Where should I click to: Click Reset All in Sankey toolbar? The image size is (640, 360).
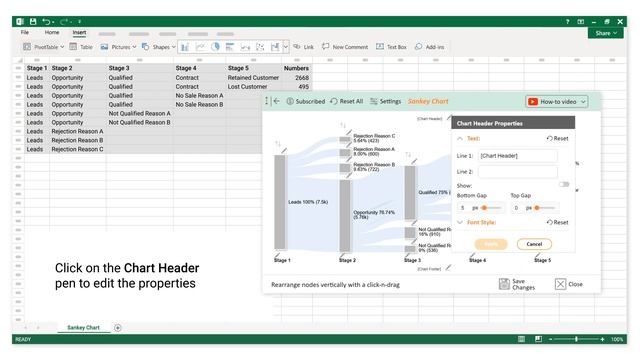pos(347,101)
